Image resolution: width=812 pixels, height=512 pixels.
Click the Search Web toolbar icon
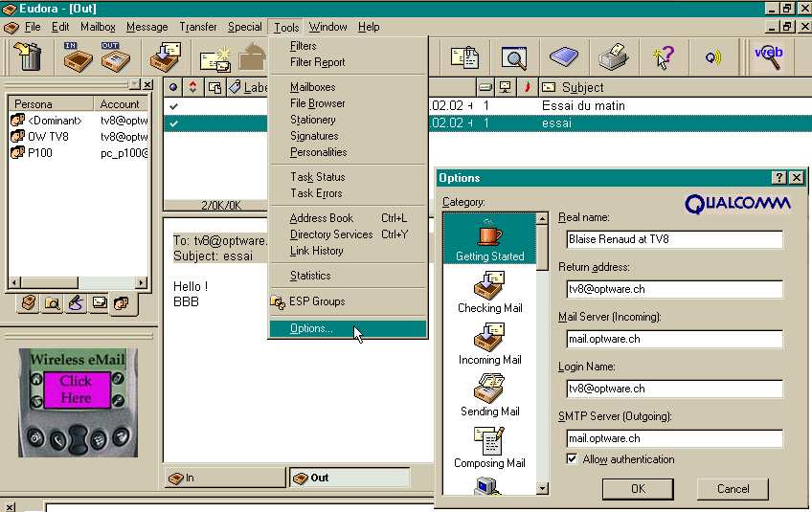pos(769,56)
